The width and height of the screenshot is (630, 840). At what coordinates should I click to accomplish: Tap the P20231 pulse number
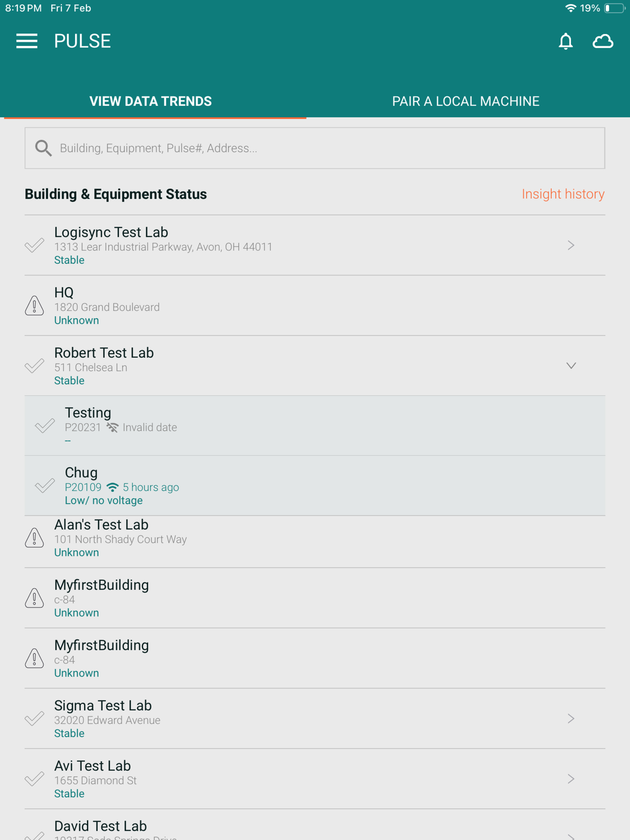pos(83,427)
